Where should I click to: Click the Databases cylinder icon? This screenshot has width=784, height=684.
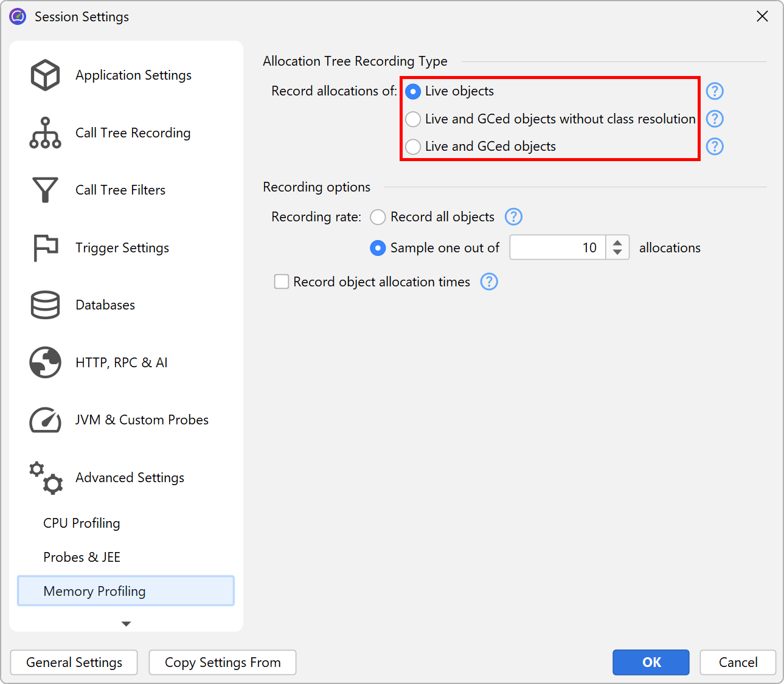45,305
